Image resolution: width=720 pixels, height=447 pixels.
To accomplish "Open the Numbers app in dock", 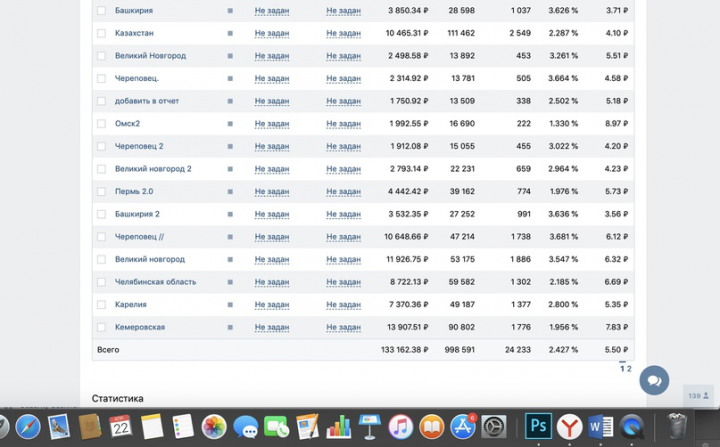I will click(338, 427).
